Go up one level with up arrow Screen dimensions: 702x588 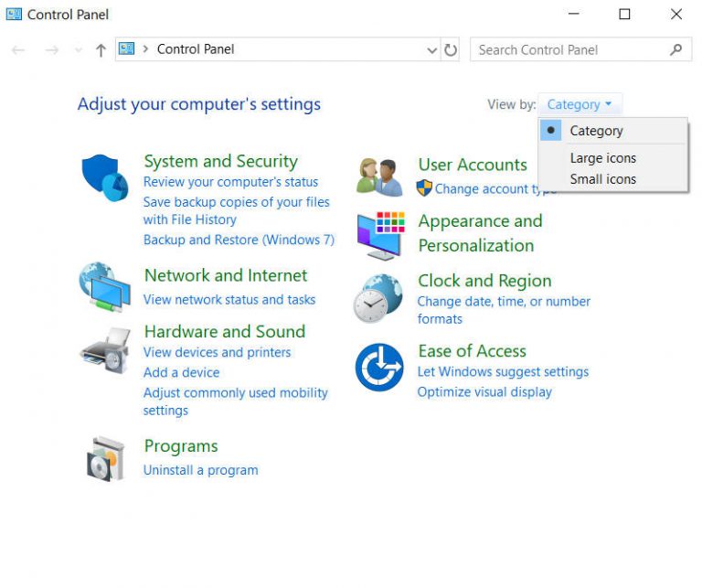pos(101,50)
